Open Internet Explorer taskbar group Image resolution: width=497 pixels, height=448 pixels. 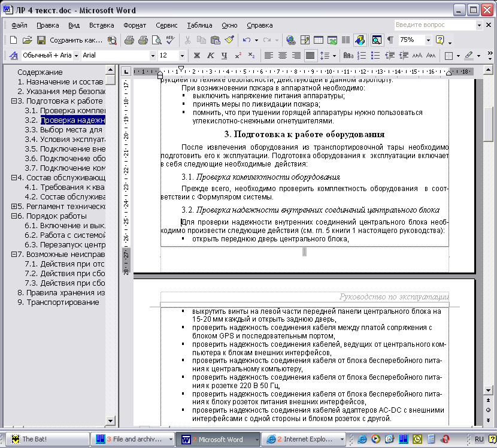click(305, 439)
